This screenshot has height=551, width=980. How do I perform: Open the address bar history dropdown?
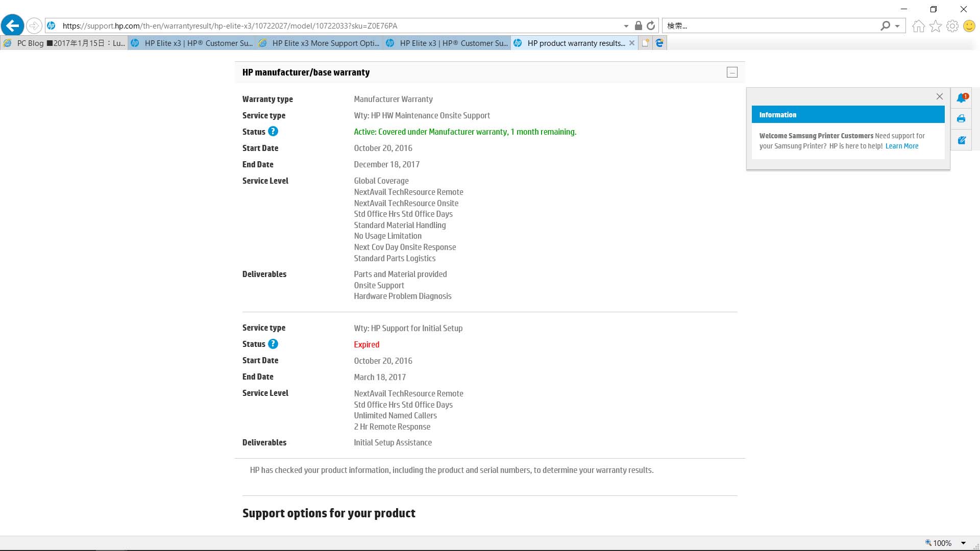(626, 26)
